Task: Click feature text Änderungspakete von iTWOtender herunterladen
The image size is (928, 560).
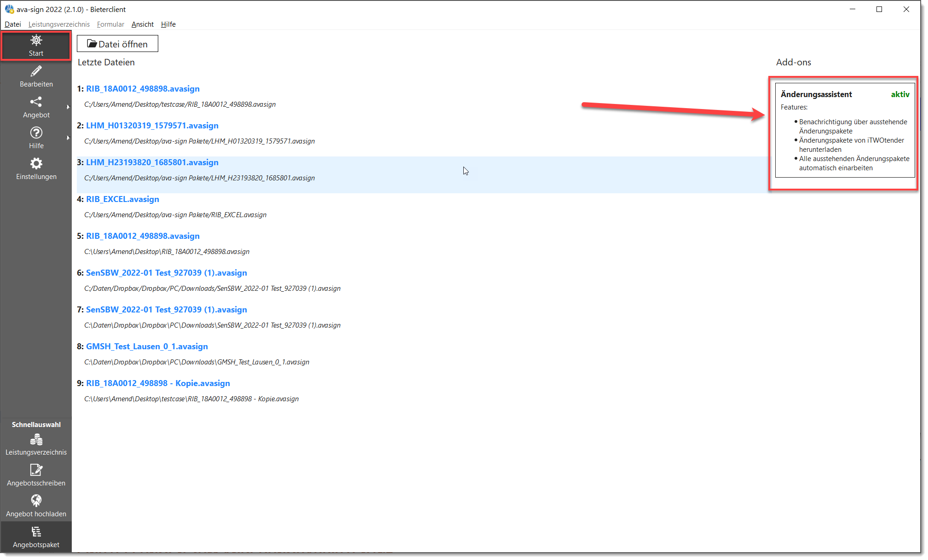Action: (851, 145)
